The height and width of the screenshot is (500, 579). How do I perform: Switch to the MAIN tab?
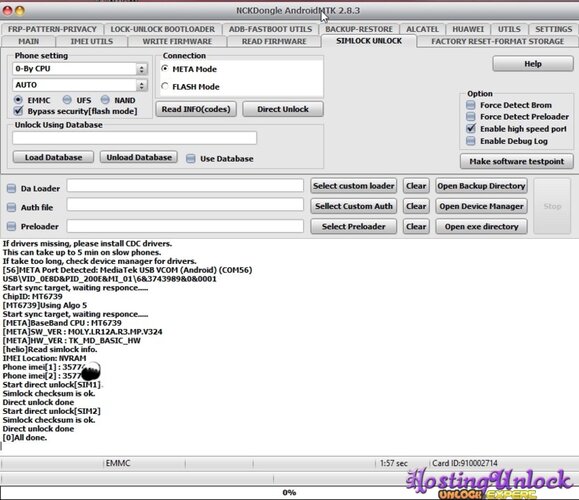coord(29,41)
